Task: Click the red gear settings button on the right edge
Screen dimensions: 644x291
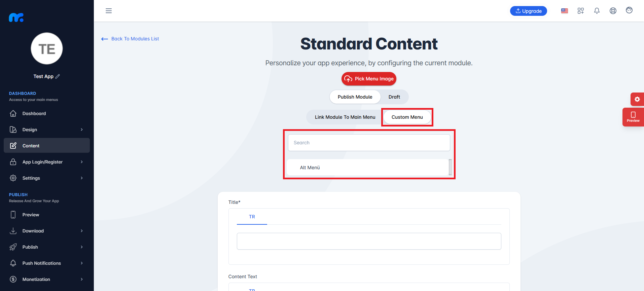Action: pyautogui.click(x=637, y=99)
